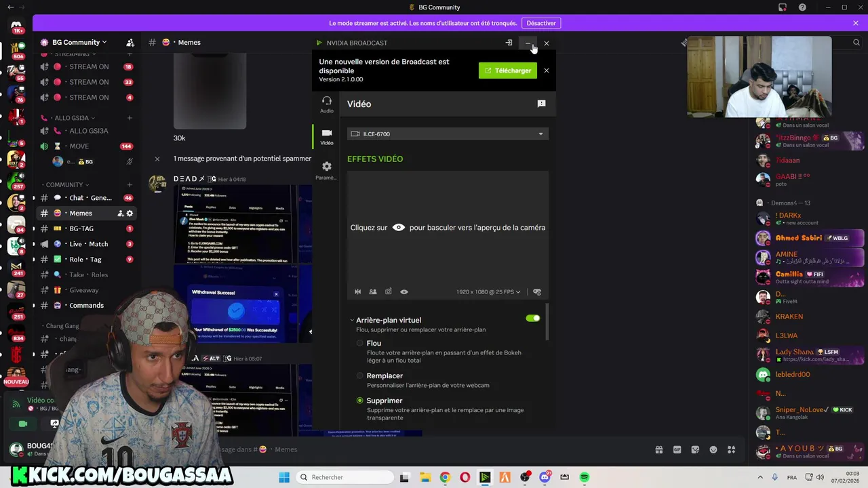Image resolution: width=868 pixels, height=488 pixels.
Task: Open the gift icon in message bar
Action: tap(658, 449)
